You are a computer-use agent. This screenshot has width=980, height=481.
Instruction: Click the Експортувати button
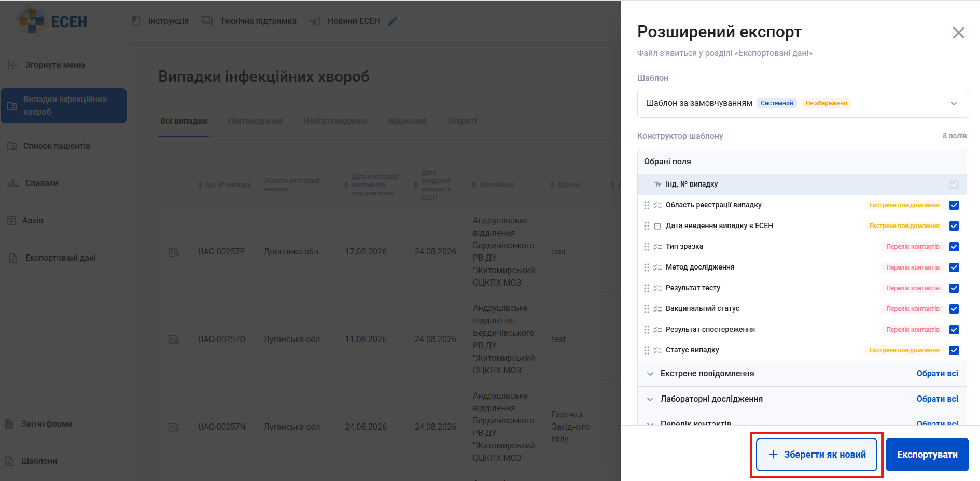(x=927, y=455)
